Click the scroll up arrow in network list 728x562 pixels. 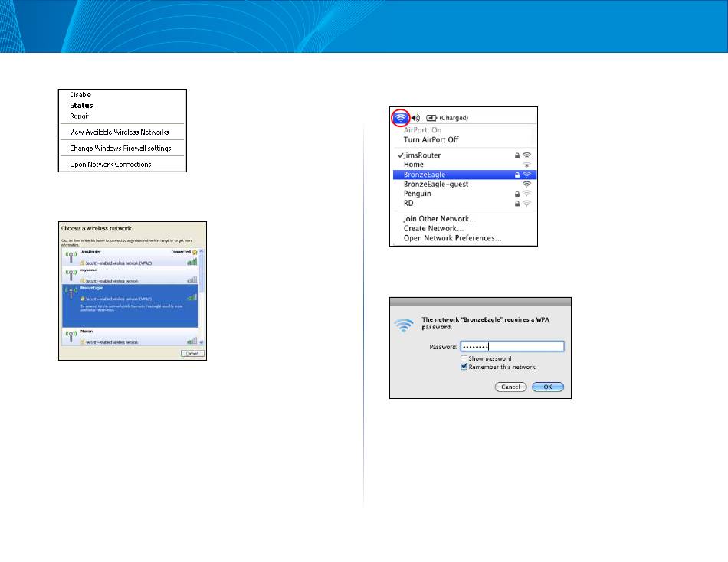pos(202,251)
